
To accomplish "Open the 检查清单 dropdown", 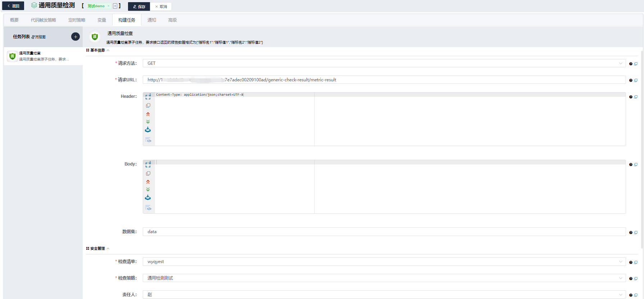I will click(384, 262).
